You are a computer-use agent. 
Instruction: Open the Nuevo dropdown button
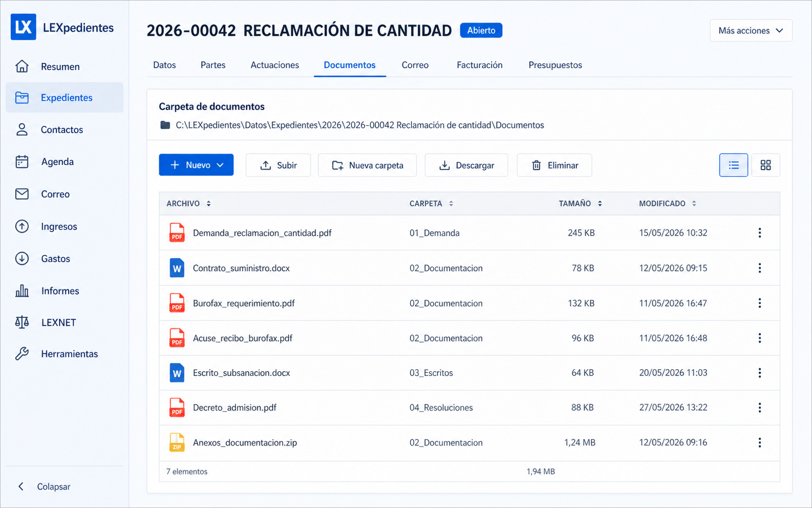(x=196, y=165)
